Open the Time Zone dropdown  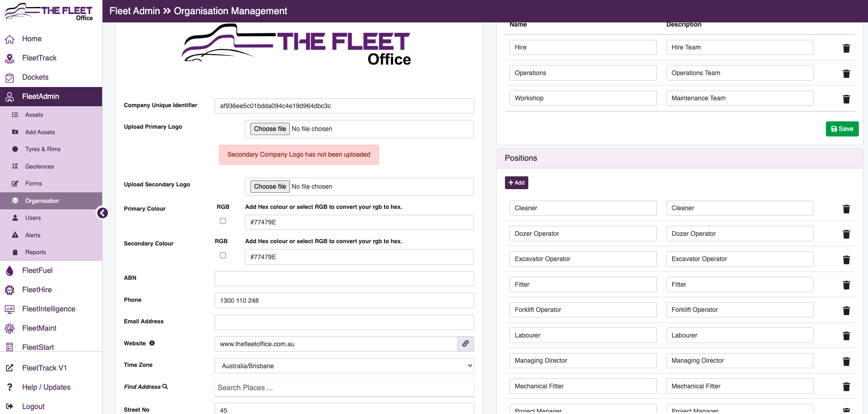[x=344, y=366]
